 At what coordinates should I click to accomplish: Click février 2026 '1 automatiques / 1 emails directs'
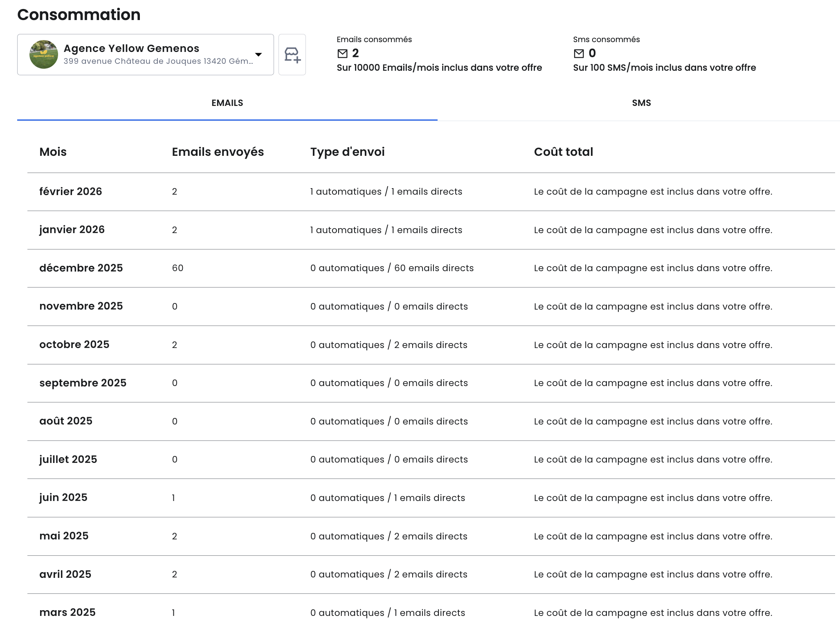(386, 191)
